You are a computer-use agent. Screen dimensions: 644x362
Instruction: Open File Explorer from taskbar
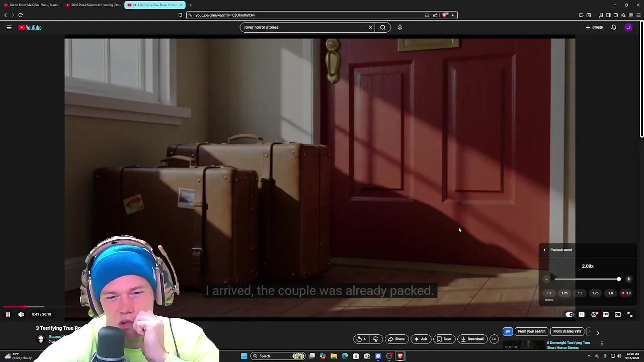coord(334,356)
